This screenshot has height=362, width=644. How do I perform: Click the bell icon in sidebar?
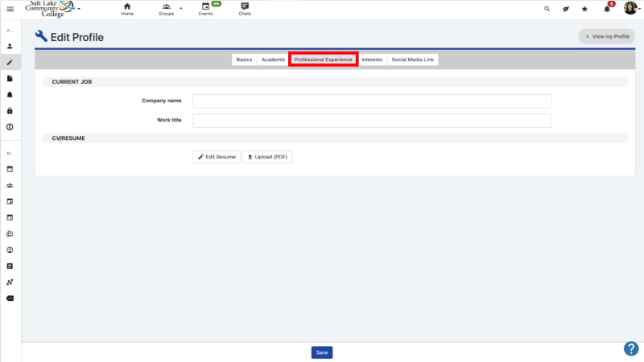10,95
